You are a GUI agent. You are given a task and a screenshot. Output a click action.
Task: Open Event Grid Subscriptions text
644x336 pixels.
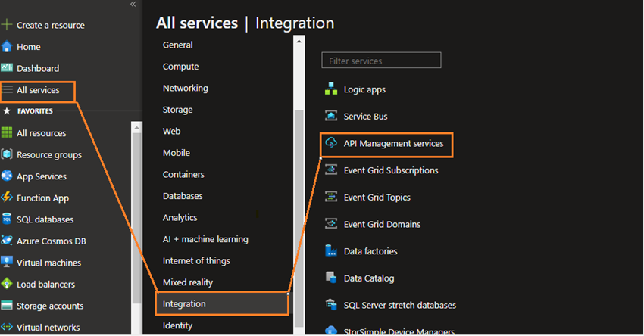[x=391, y=170]
